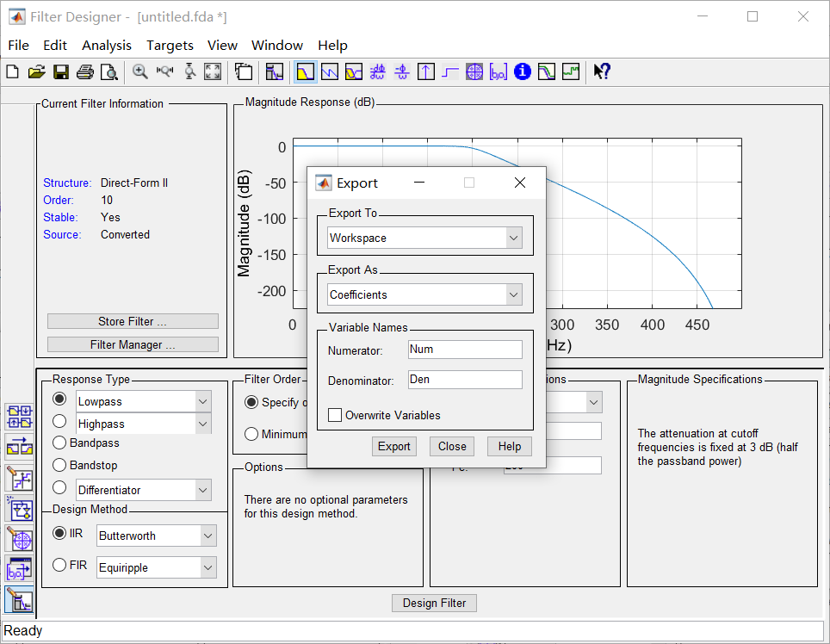The height and width of the screenshot is (644, 830).
Task: Show Filter Coefficients toolbar icon
Action: (x=499, y=71)
